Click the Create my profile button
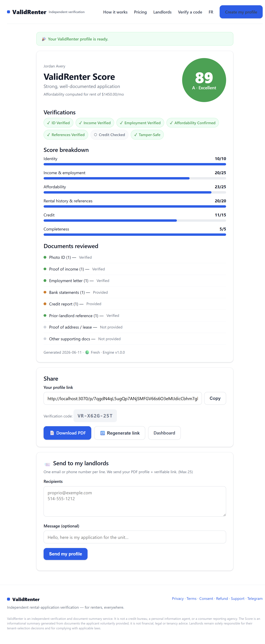The image size is (265, 644). pos(241,12)
